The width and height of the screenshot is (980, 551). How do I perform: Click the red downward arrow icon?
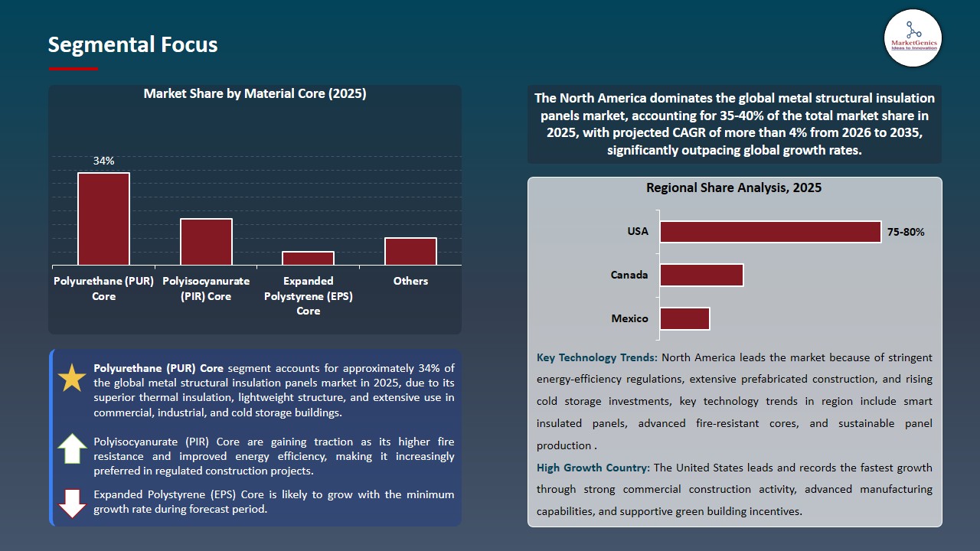coord(72,503)
